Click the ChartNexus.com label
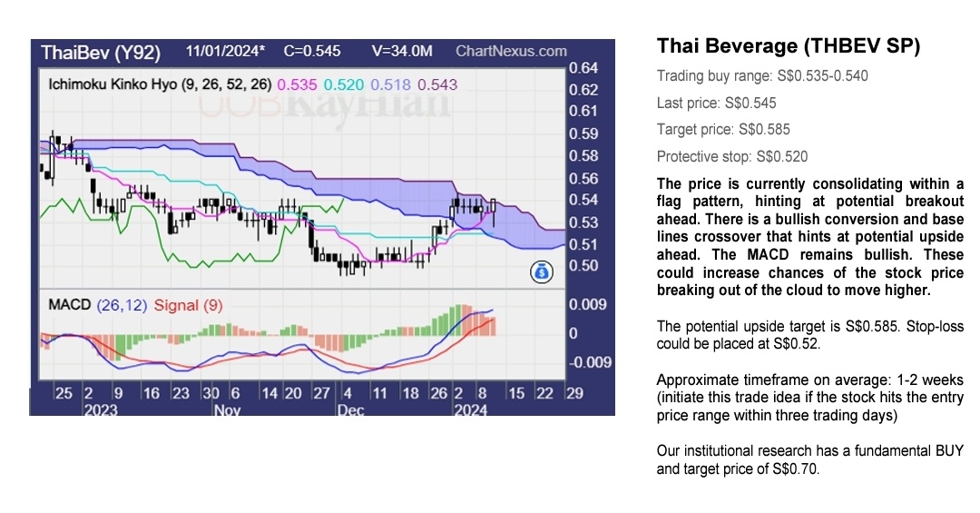The image size is (980, 513). [511, 51]
